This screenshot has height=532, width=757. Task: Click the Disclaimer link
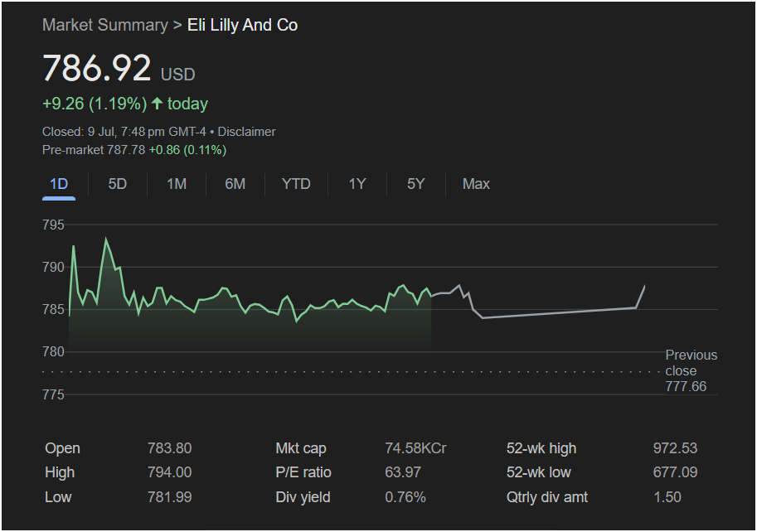click(x=247, y=132)
